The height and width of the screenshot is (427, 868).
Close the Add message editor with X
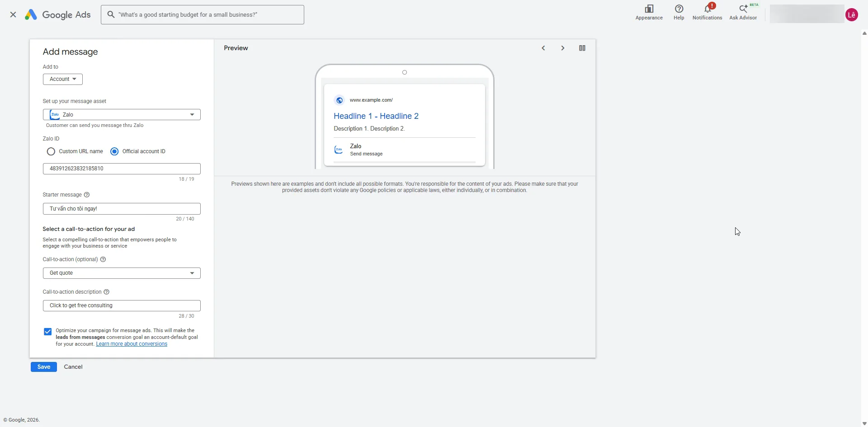click(x=13, y=14)
